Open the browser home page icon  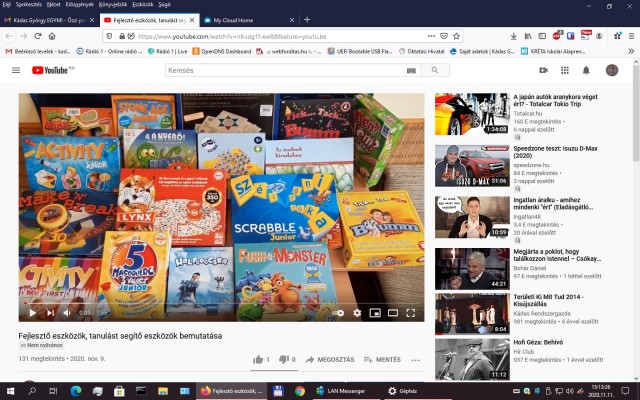(52, 36)
